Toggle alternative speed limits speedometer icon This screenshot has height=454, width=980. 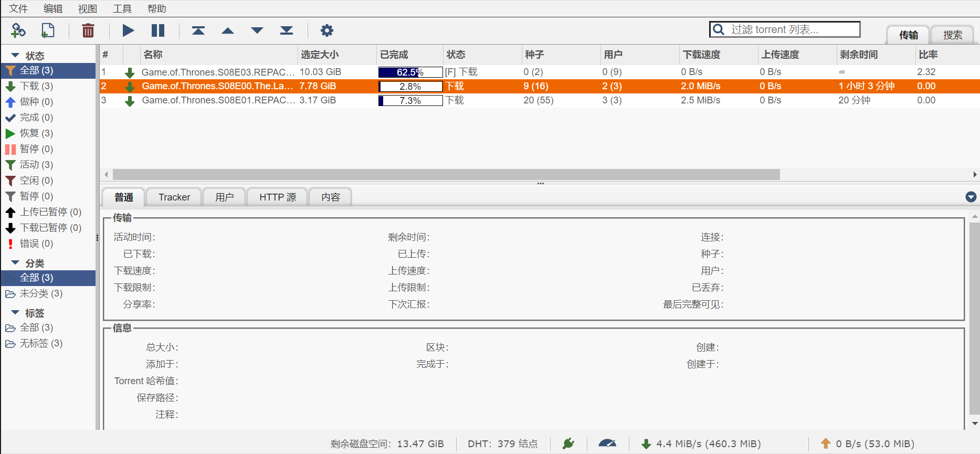(x=607, y=444)
